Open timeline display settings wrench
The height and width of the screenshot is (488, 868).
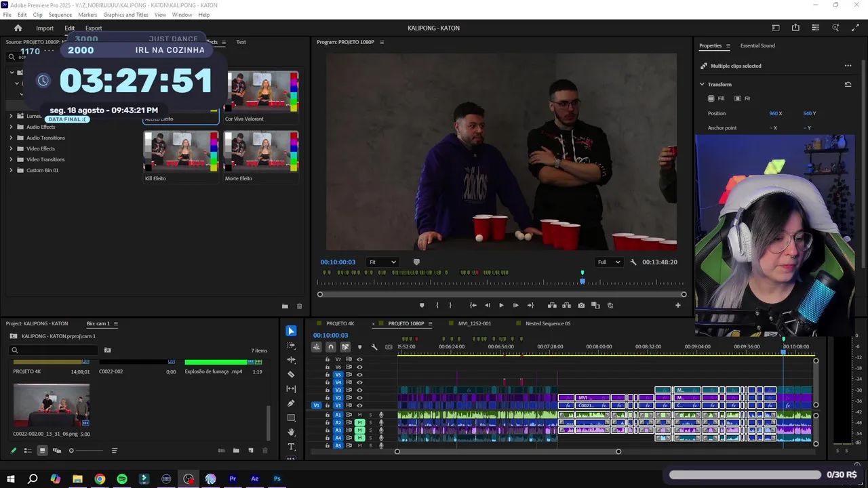click(374, 347)
